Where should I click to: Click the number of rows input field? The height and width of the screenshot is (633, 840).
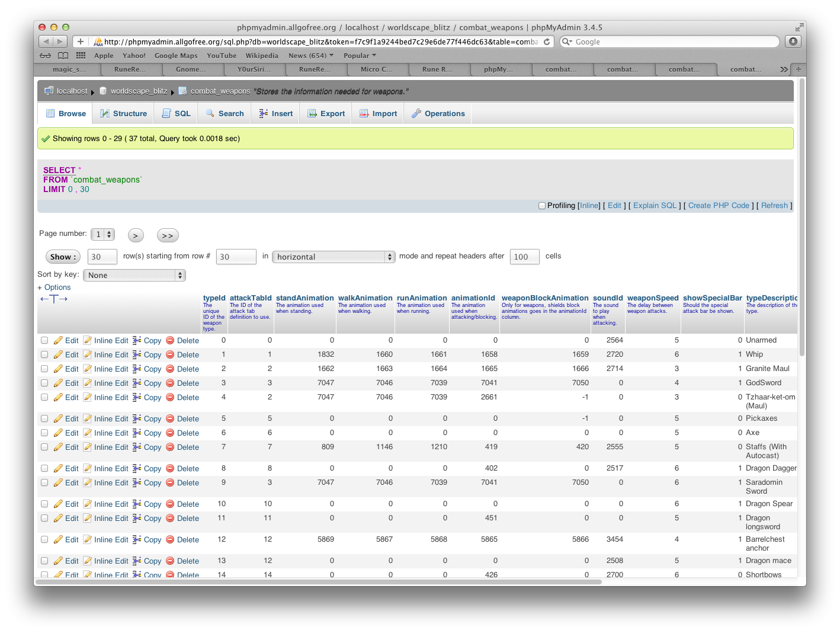(102, 257)
